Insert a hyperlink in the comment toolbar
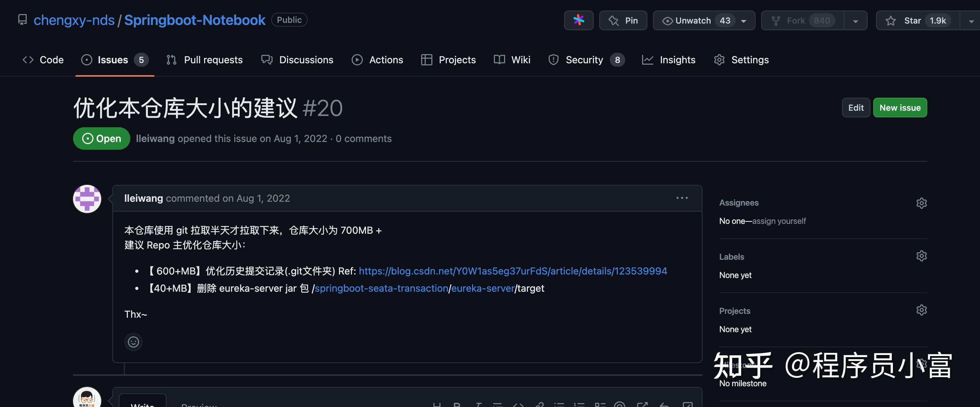 pyautogui.click(x=540, y=405)
